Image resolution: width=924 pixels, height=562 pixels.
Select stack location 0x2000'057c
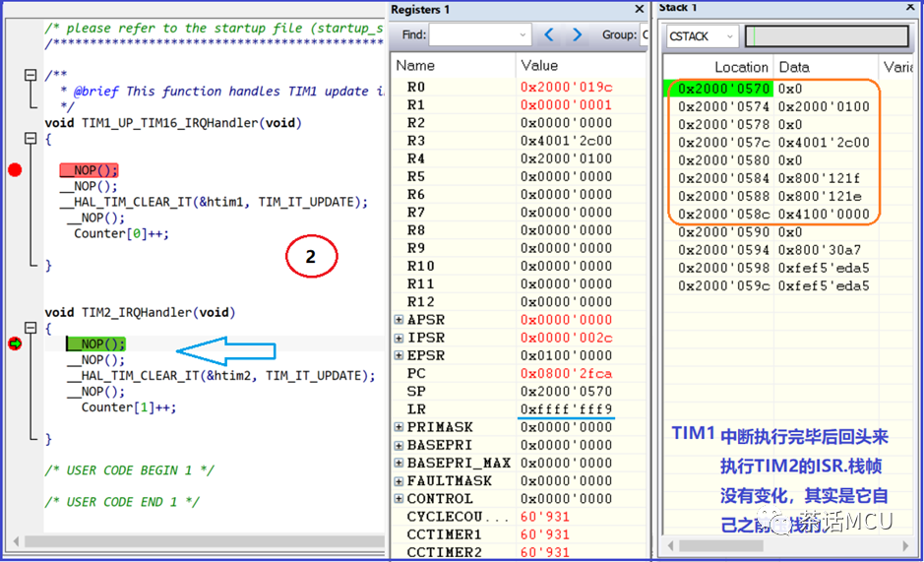click(x=723, y=143)
